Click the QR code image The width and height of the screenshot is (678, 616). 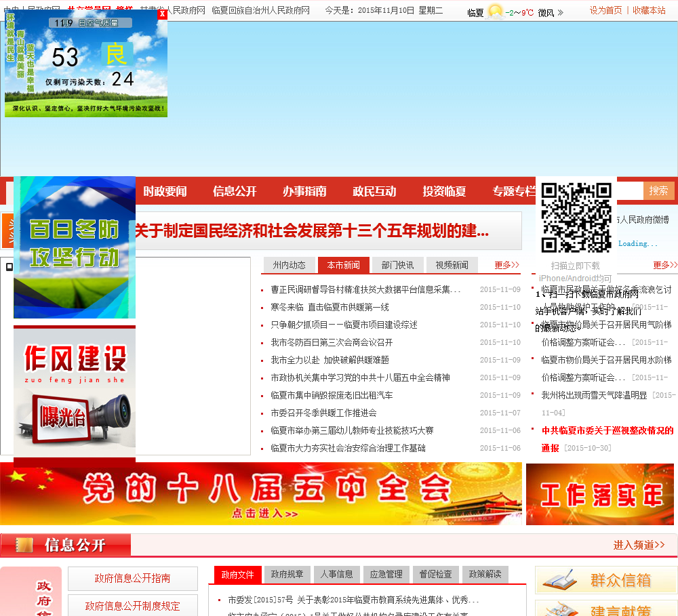click(x=576, y=218)
